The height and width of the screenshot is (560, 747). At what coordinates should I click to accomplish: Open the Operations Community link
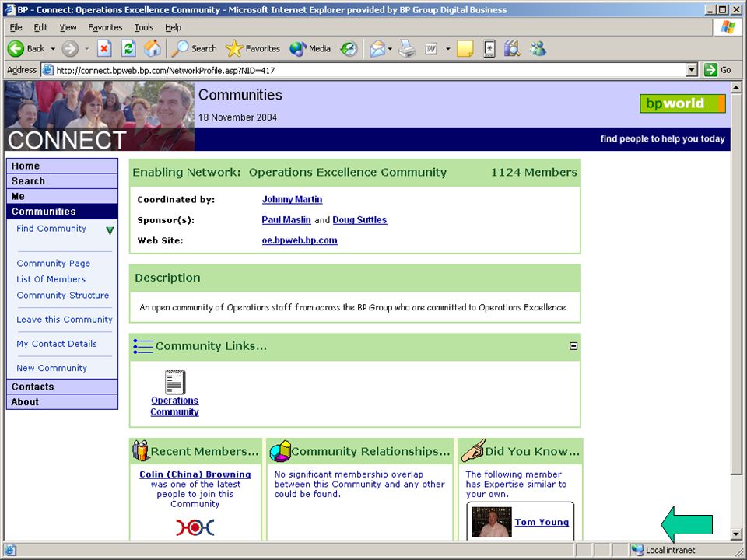click(175, 406)
